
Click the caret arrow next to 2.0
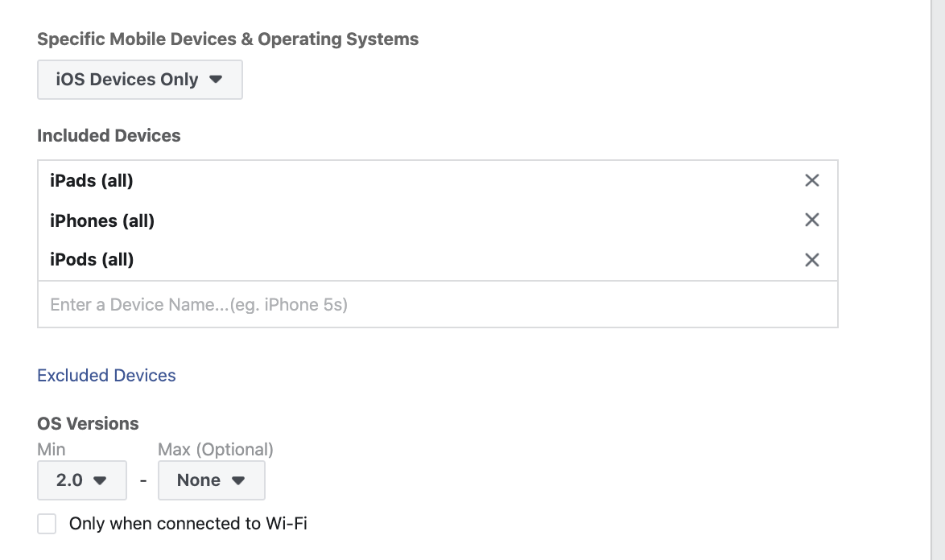pos(100,480)
